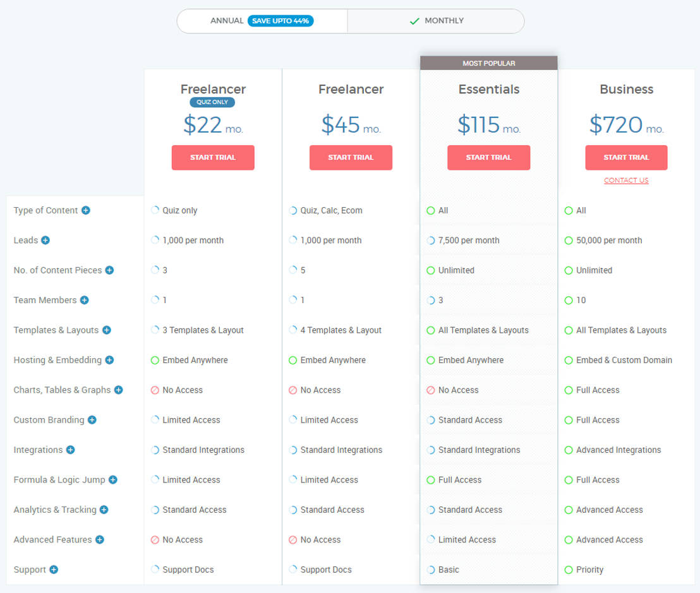Expand Hosting & Embedding details
This screenshot has width=700, height=593.
[109, 360]
